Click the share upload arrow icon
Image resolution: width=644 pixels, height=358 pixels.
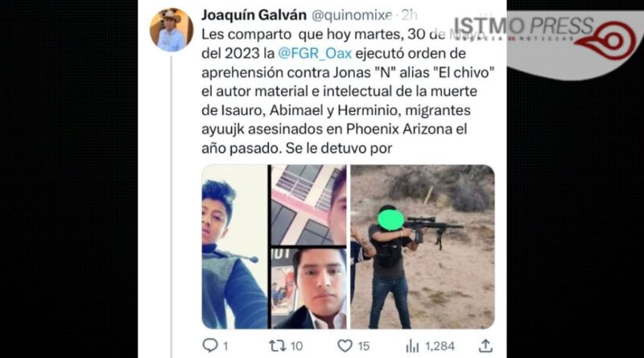pos(485,346)
